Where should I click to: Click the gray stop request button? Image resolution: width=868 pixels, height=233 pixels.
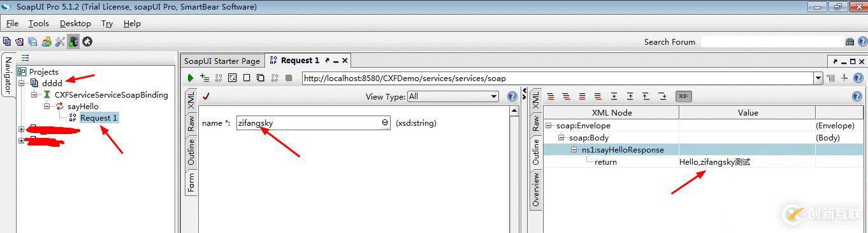click(x=289, y=78)
